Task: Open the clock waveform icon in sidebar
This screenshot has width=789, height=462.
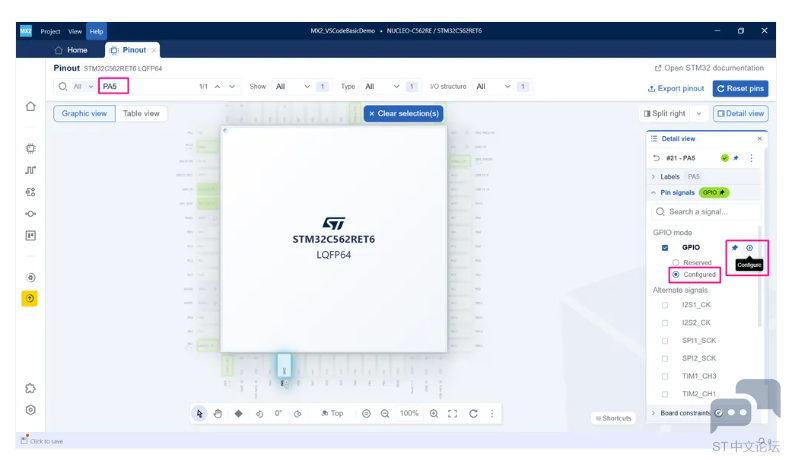Action: pyautogui.click(x=31, y=170)
